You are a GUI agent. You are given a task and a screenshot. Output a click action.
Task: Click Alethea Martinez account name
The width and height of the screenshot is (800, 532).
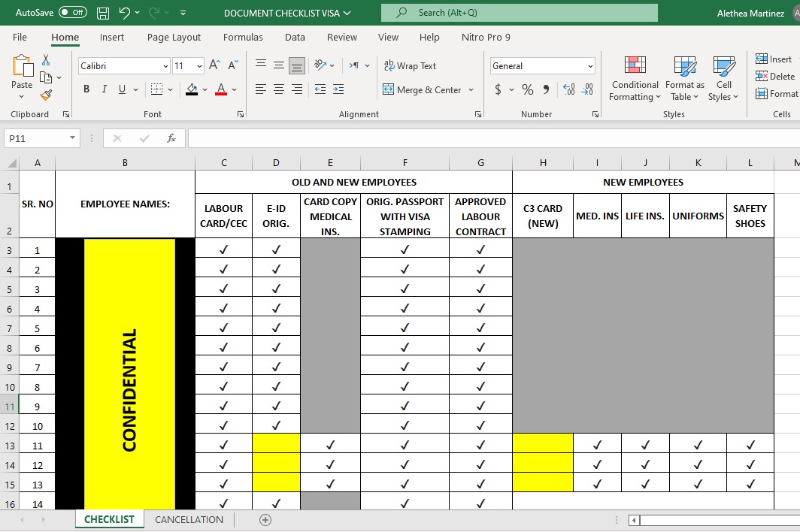(x=750, y=14)
